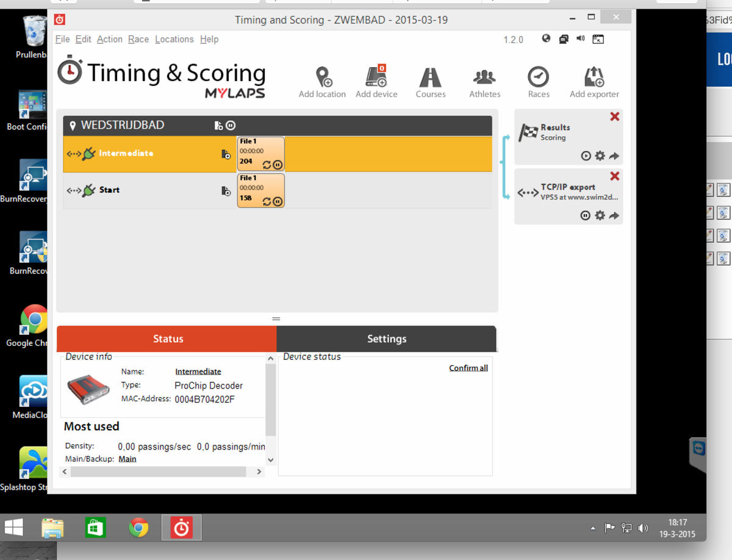Click the taskbar volume speaker icon
Viewport: 732px width, 560px height.
click(x=643, y=528)
